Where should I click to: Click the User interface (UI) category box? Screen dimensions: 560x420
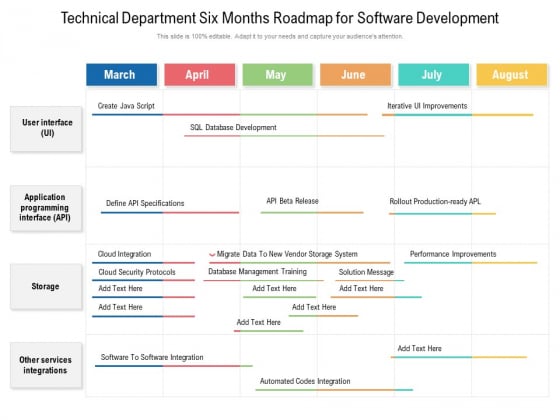coord(46,129)
